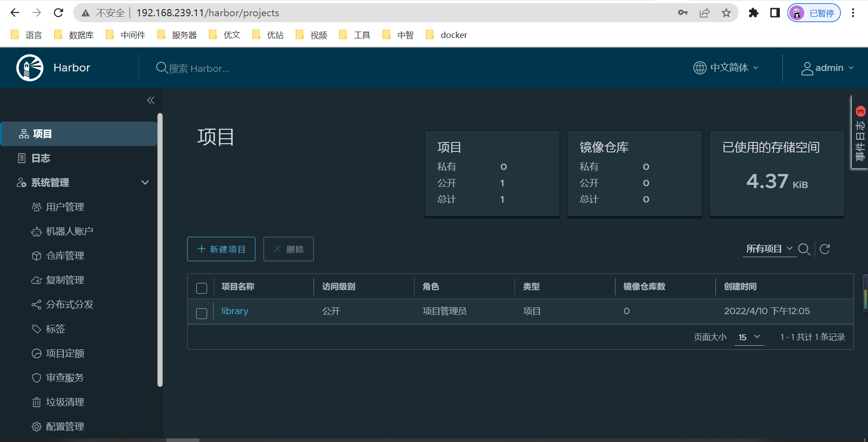This screenshot has width=868, height=442.
Task: Click the search magnifier in Harbor header
Action: click(161, 68)
